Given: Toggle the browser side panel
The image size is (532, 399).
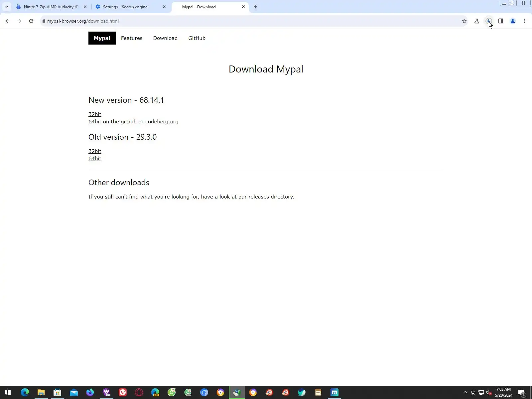Looking at the screenshot, I should pos(501,21).
